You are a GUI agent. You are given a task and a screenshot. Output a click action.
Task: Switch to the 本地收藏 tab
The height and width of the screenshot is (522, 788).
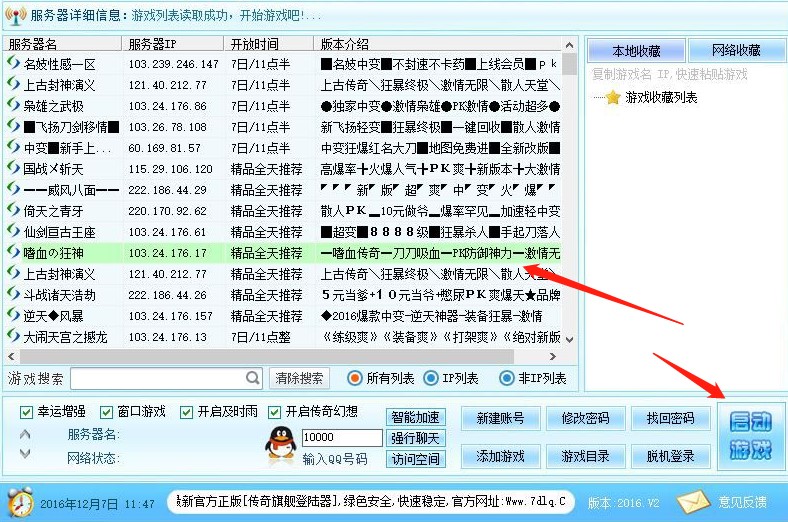tap(636, 51)
